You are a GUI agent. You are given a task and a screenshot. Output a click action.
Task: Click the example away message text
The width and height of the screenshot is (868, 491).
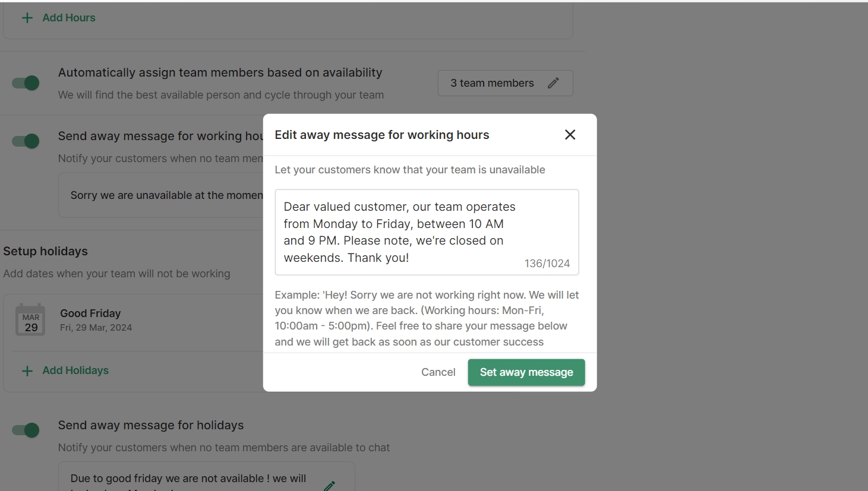pos(426,318)
